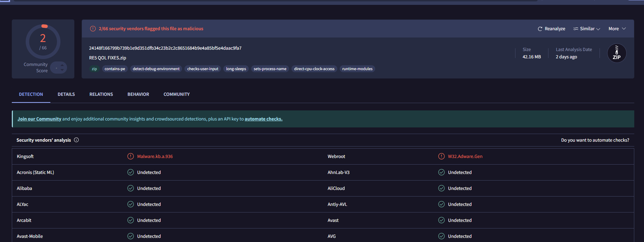Click the checkmark icon in AliCloud row
This screenshot has width=644, height=242.
tap(441, 188)
